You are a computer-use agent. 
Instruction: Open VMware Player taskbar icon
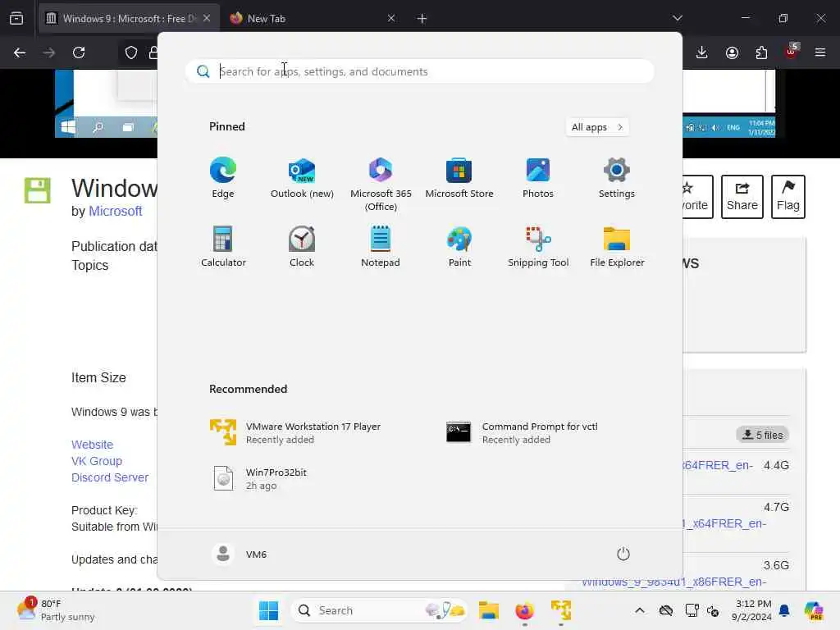point(561,610)
